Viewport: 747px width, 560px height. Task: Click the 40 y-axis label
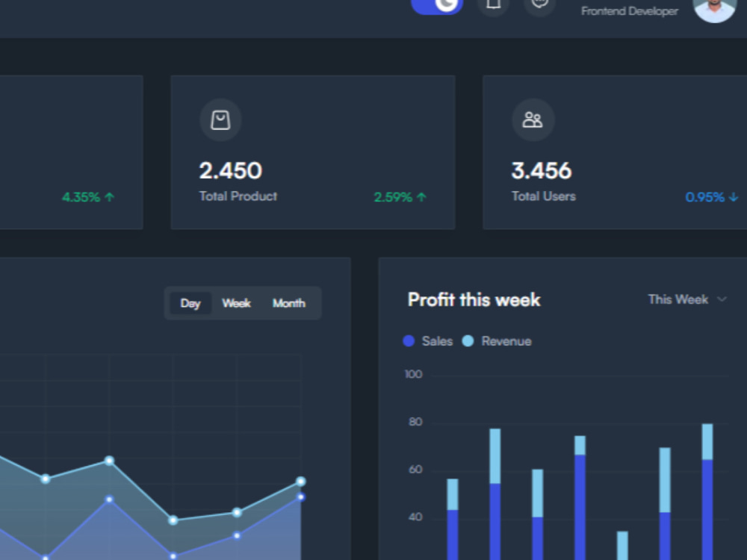click(415, 517)
